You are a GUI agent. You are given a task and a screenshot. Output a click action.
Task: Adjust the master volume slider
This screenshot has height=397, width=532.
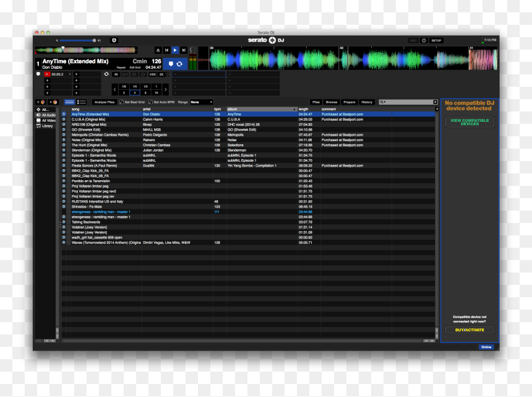point(77,40)
